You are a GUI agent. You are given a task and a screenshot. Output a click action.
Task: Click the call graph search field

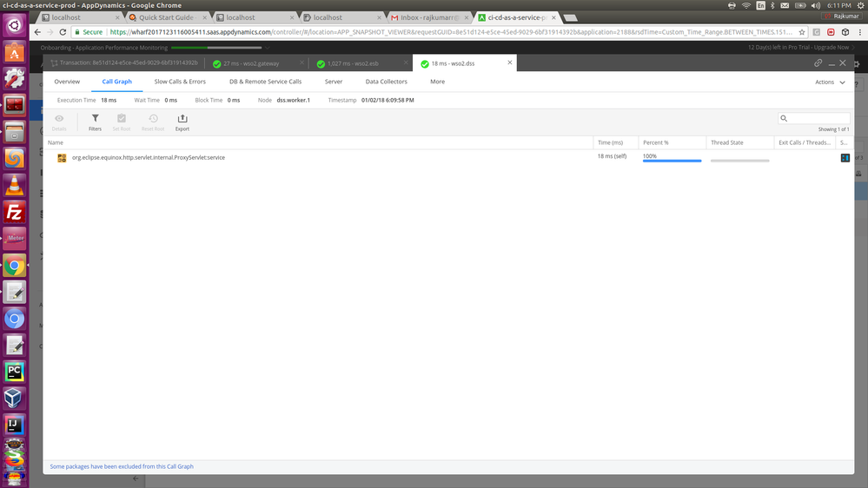tap(818, 118)
